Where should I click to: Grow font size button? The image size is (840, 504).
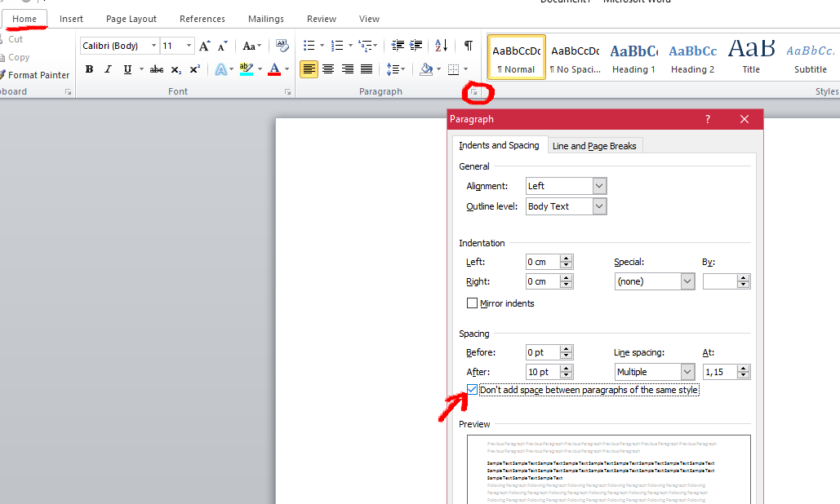[205, 46]
